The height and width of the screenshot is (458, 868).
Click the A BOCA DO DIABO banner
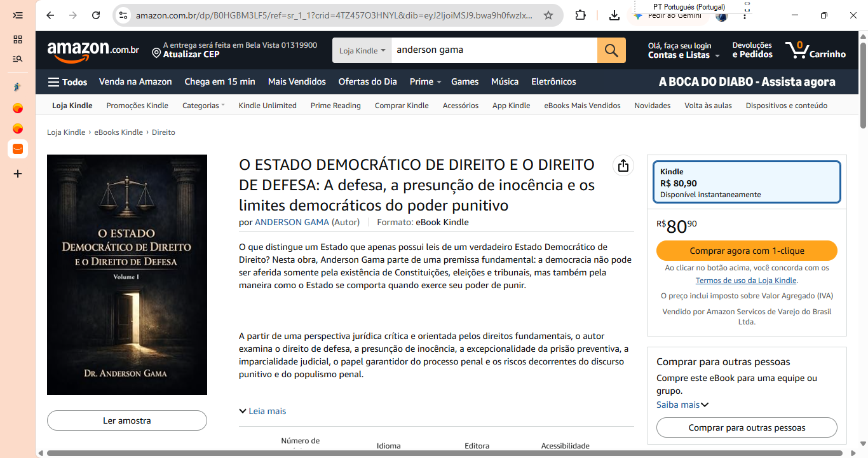pyautogui.click(x=747, y=82)
